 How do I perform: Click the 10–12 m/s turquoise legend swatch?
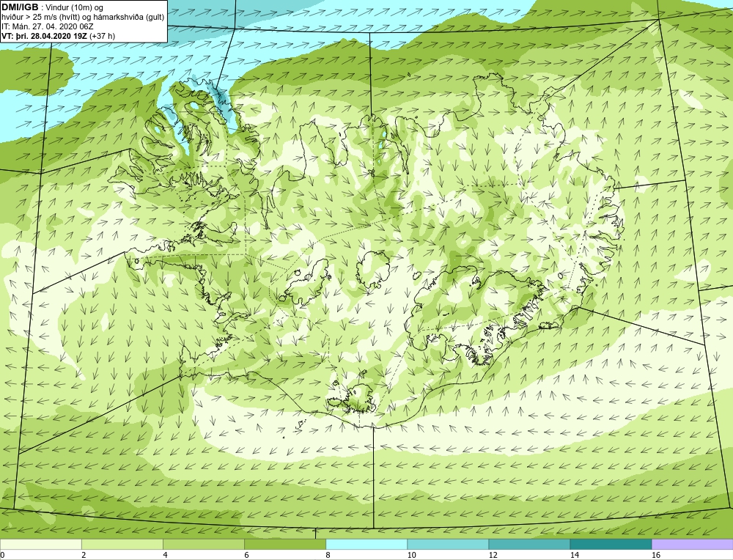click(448, 544)
